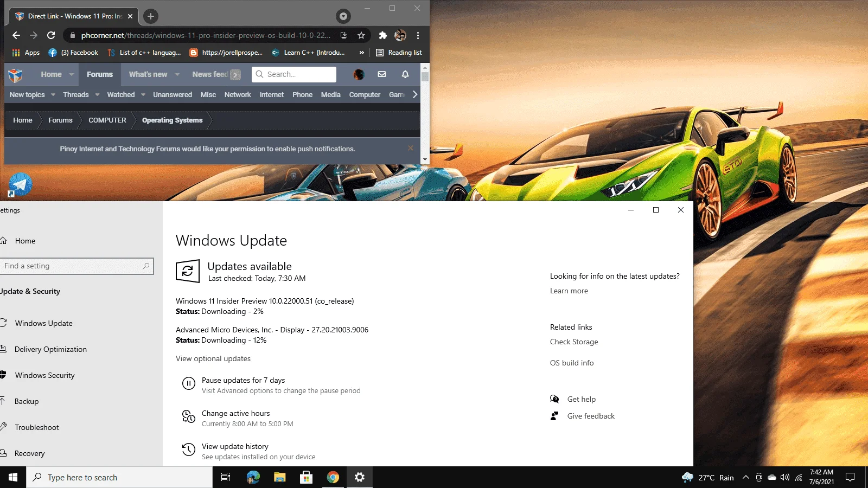Expand the What's new dropdown arrow
The image size is (868, 488).
coord(177,74)
